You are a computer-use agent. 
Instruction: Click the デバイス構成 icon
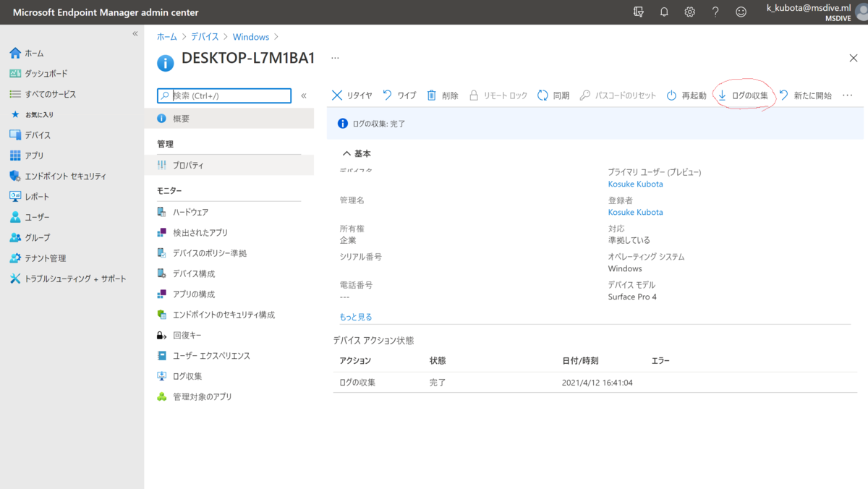pos(162,274)
